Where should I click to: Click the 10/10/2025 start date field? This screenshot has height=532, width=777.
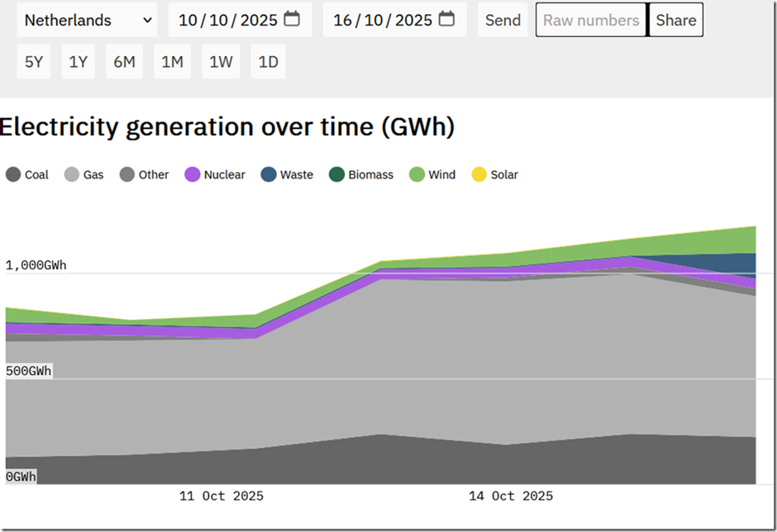pyautogui.click(x=240, y=20)
